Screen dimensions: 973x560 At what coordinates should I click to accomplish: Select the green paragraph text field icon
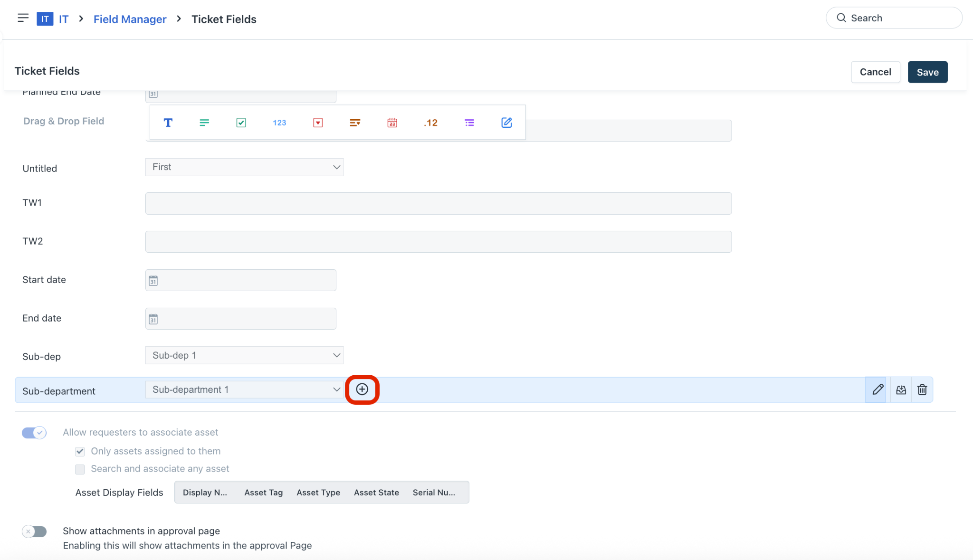point(204,123)
